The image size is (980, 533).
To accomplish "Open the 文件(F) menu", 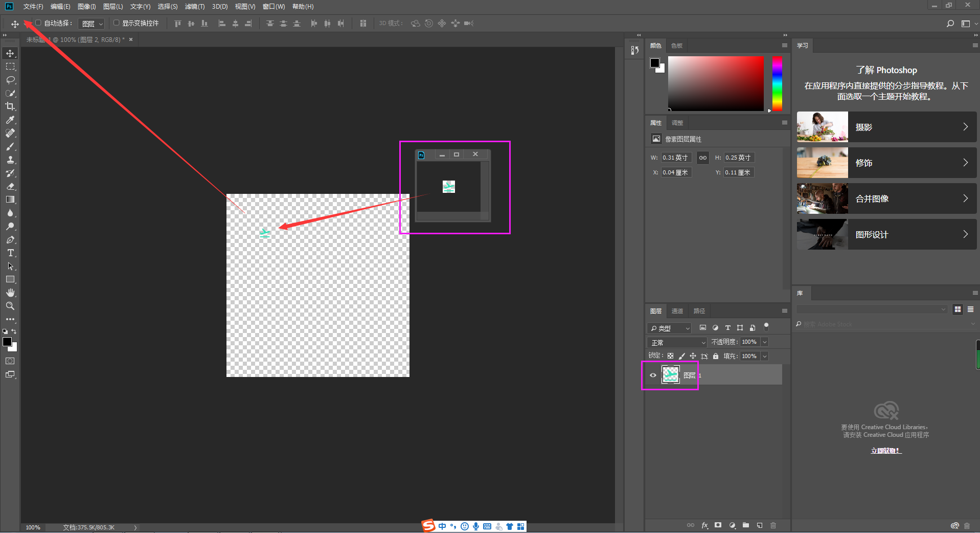I will pyautogui.click(x=33, y=7).
